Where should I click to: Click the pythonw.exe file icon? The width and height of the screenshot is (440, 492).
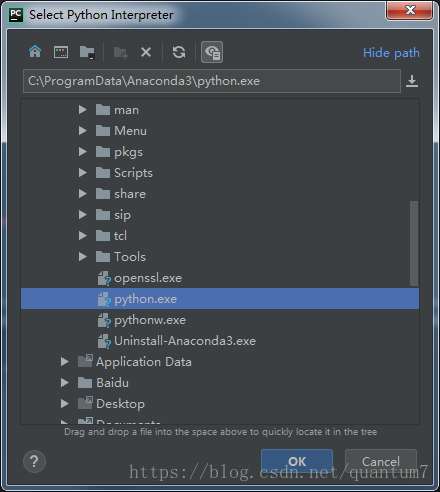click(104, 321)
